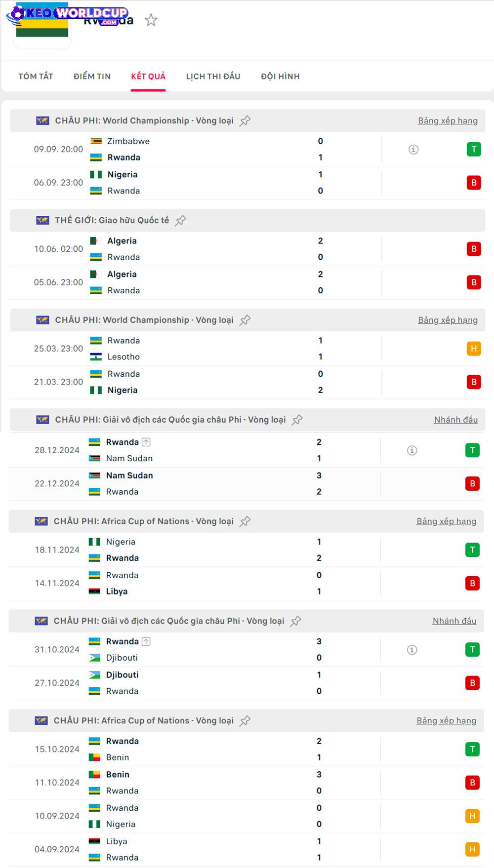Select the ĐỘI HÌNH tab

click(x=280, y=77)
